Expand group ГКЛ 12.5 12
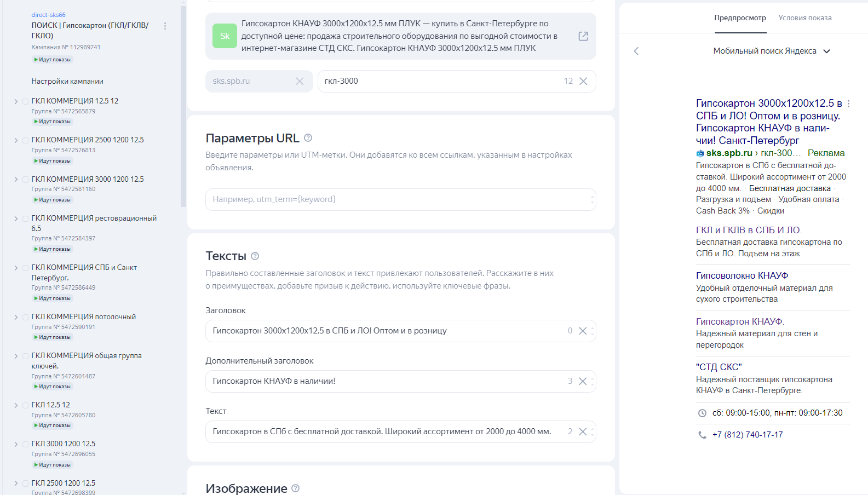The height and width of the screenshot is (495, 868). tap(16, 405)
